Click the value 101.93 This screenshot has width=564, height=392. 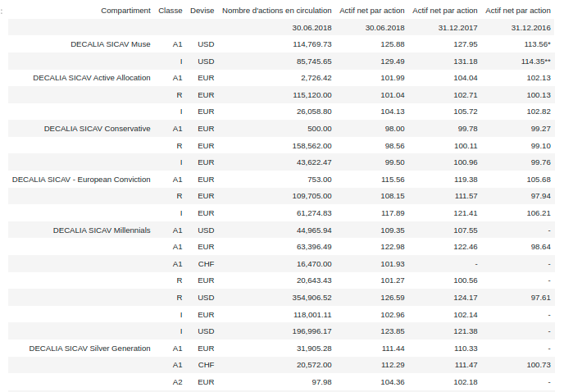393,264
